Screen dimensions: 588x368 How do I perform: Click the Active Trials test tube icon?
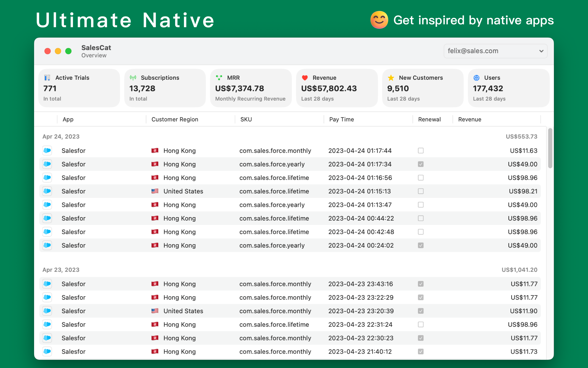click(47, 78)
